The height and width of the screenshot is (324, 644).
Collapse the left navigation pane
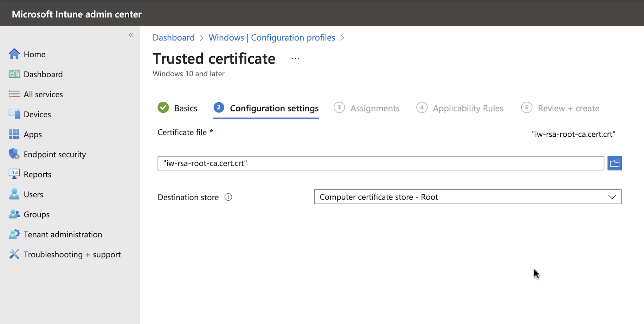click(131, 35)
